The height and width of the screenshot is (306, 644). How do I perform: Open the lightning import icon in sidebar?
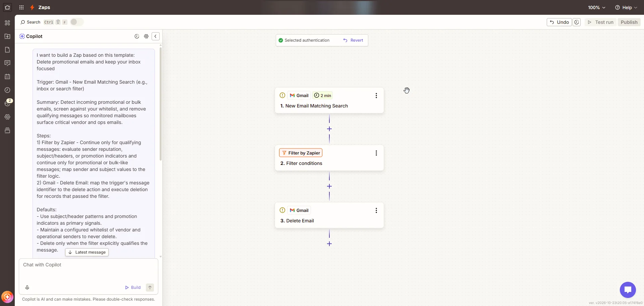(7, 36)
